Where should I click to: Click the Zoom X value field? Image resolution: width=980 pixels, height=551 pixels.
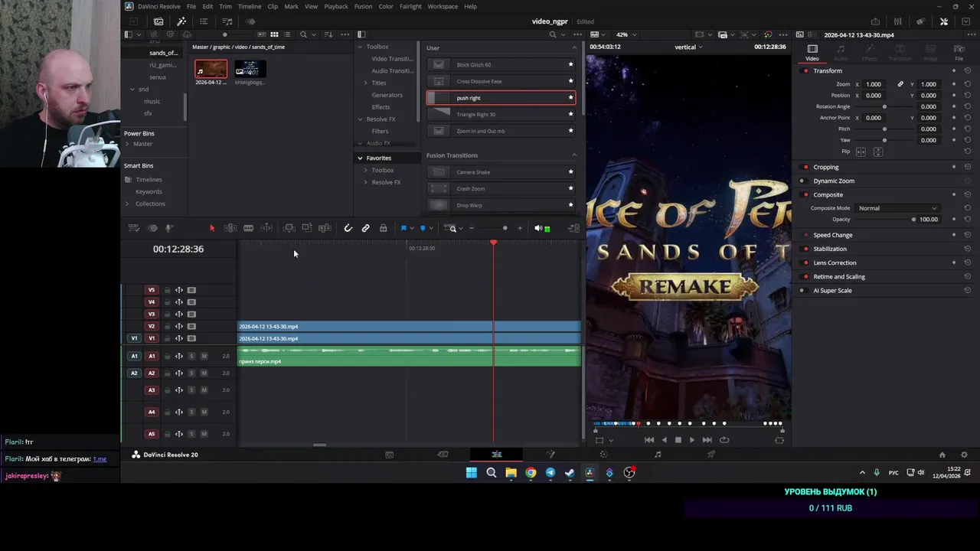[x=874, y=84]
